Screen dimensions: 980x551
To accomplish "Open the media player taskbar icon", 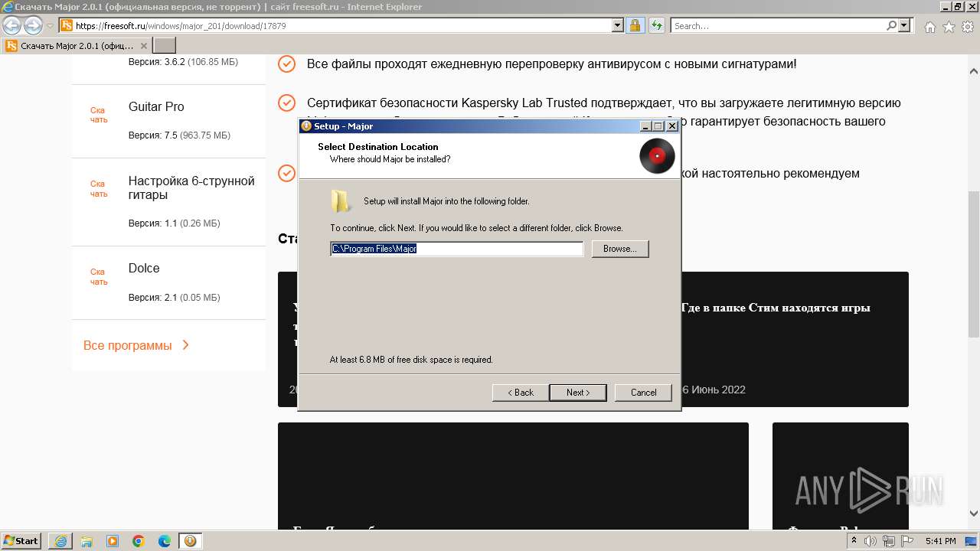I will coord(113,541).
